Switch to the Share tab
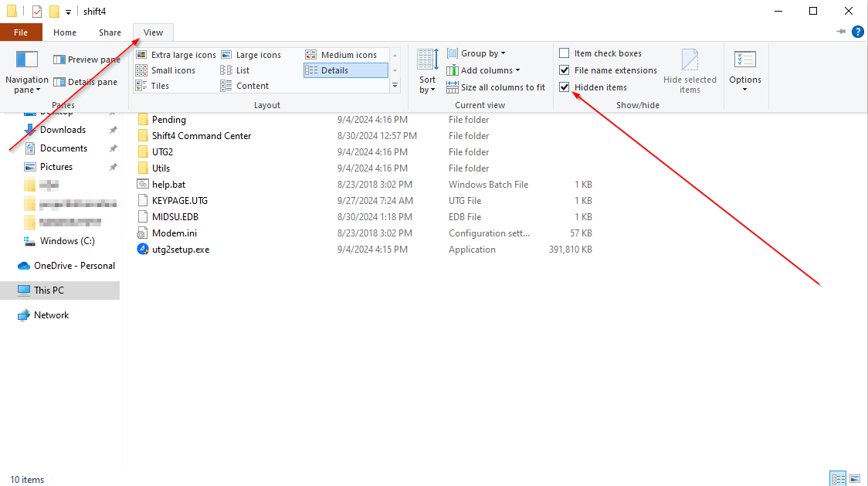The height and width of the screenshot is (486, 868). (110, 32)
